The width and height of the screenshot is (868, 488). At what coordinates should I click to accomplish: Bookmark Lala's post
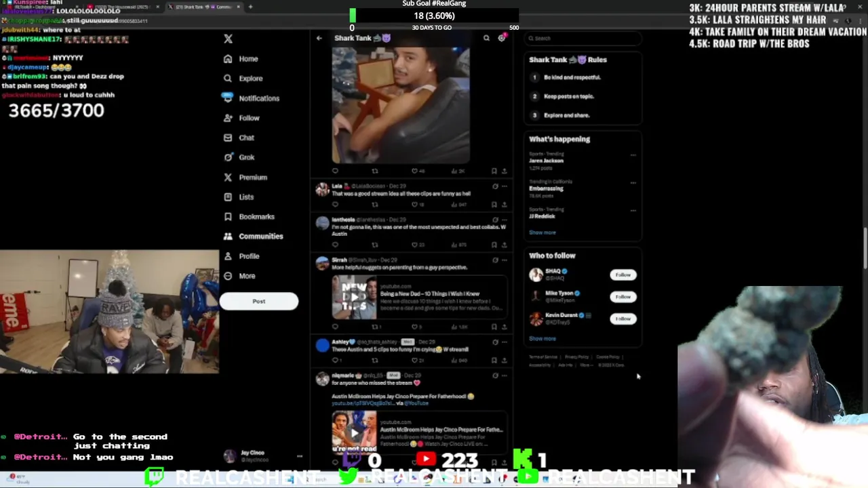click(x=494, y=204)
